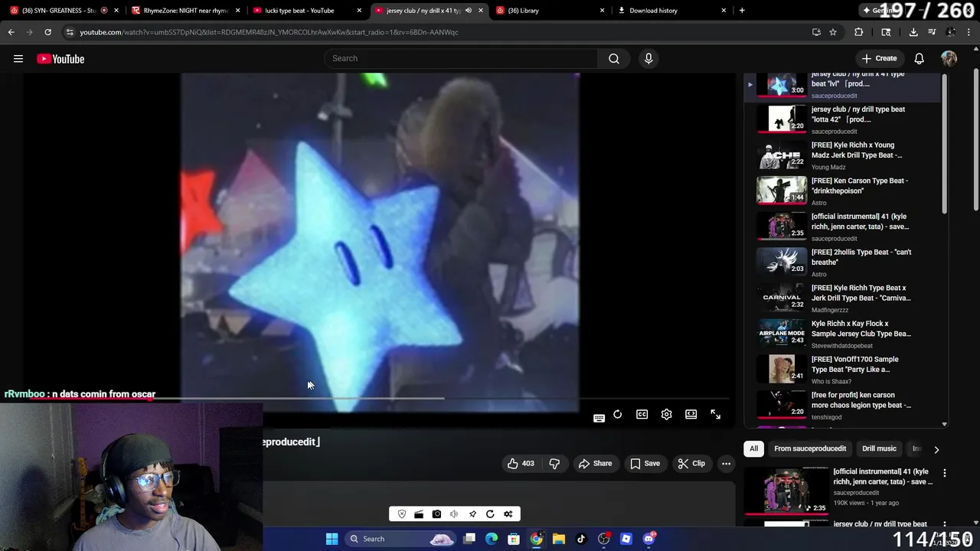Select the Drill music chip

[x=879, y=448]
